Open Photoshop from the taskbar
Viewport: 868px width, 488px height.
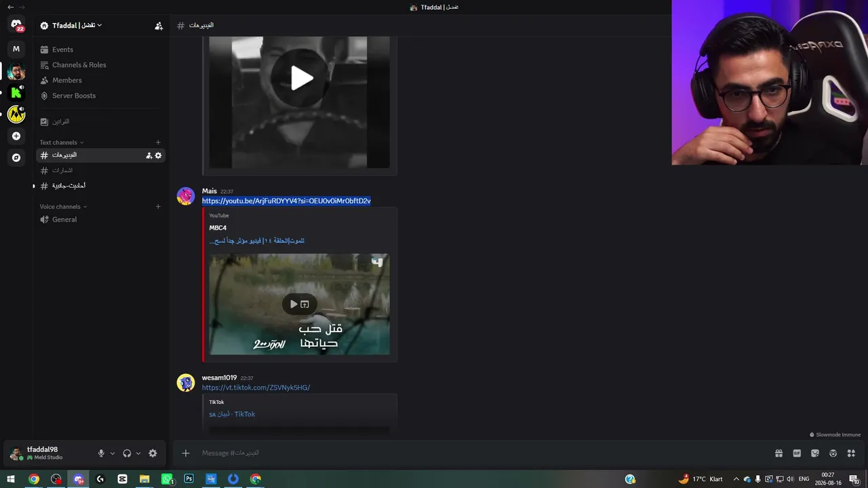click(189, 479)
